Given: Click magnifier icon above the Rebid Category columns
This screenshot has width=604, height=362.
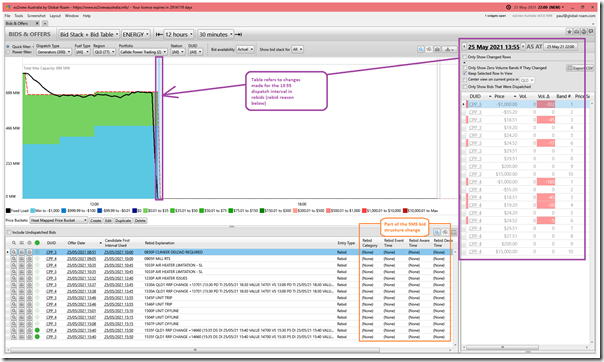Looking at the screenshot, I should (437, 232).
